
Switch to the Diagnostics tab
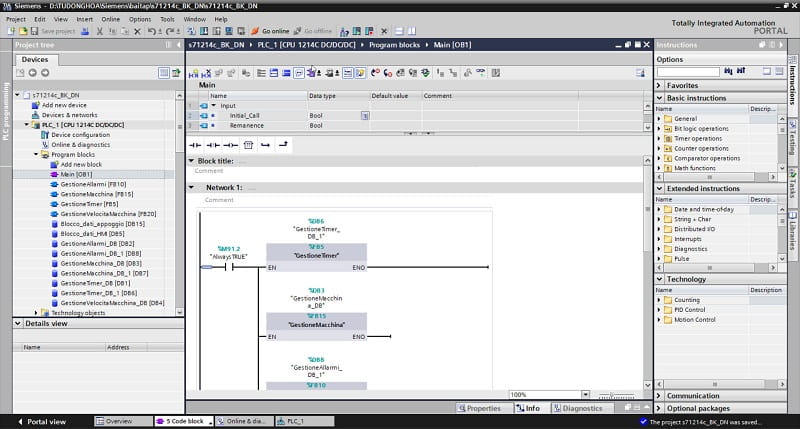[577, 408]
